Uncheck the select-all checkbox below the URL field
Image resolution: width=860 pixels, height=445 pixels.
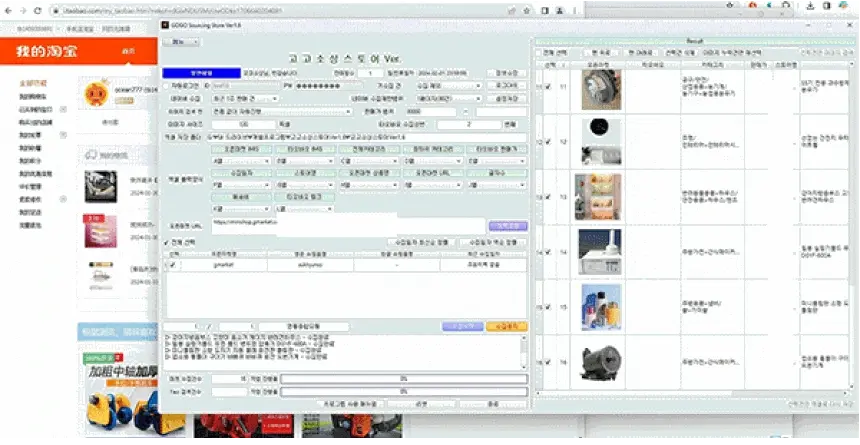167,242
